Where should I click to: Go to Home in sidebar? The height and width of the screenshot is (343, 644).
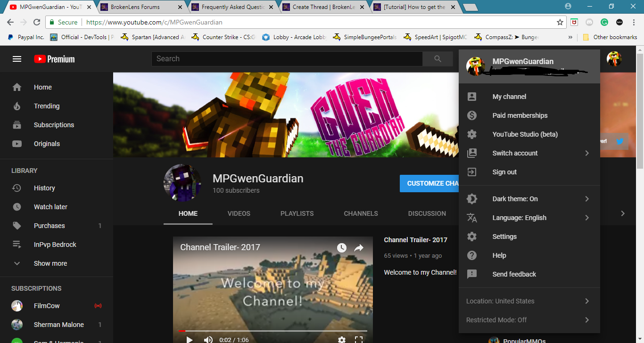point(57,87)
